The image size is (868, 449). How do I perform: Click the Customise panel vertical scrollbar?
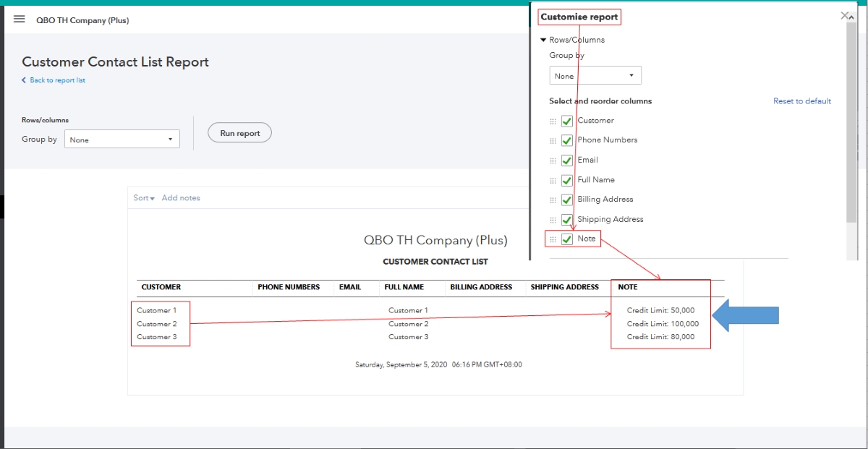click(x=851, y=123)
